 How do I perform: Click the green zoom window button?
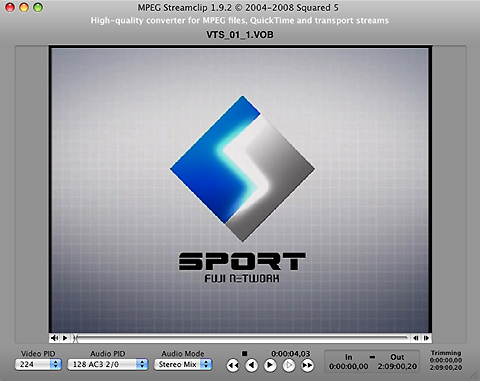pos(38,7)
